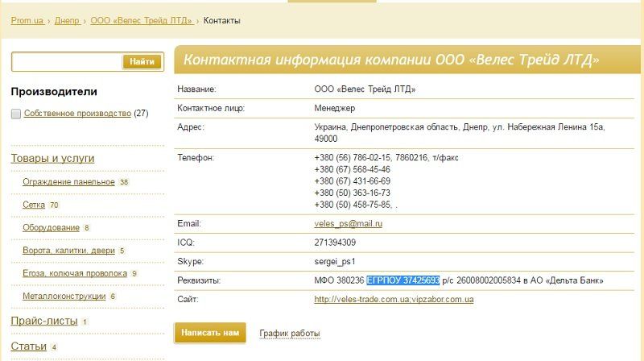
Task: Open the Оборудование category
Action: coord(51,227)
